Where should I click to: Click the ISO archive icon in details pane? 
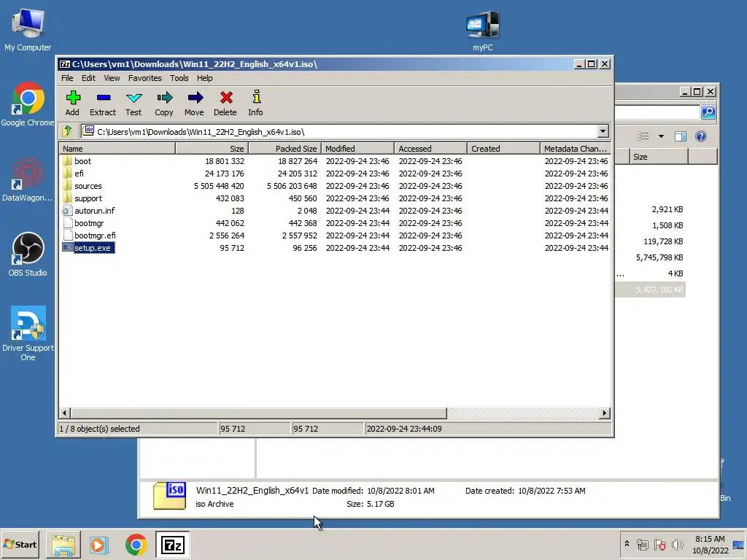point(169,496)
